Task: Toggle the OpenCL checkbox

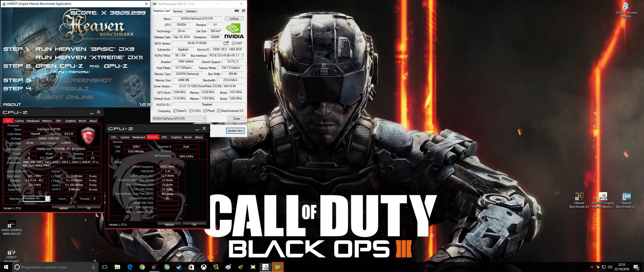Action: (x=175, y=111)
